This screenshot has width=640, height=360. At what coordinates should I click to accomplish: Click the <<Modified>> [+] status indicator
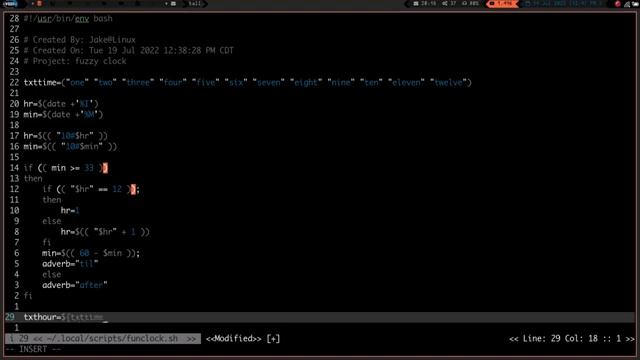(x=243, y=339)
